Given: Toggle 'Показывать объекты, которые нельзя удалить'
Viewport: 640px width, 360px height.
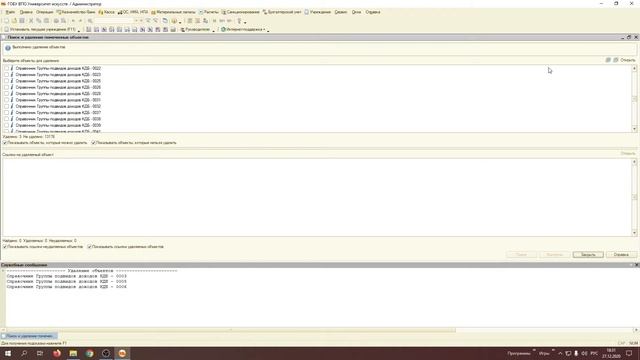Looking at the screenshot, I should 93,143.
